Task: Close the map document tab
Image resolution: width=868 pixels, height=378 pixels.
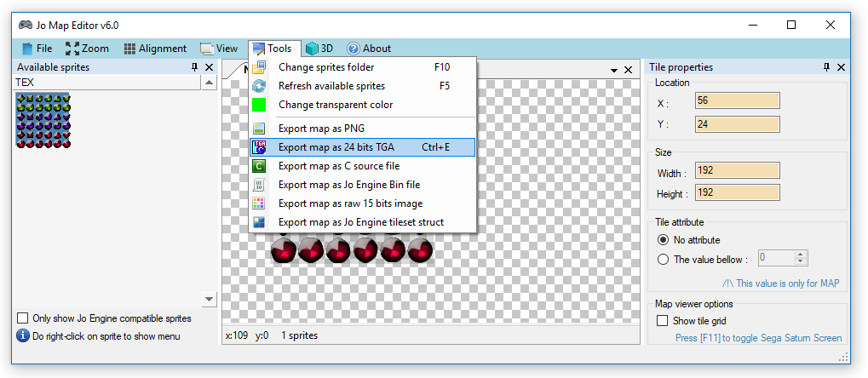Action: 629,70
